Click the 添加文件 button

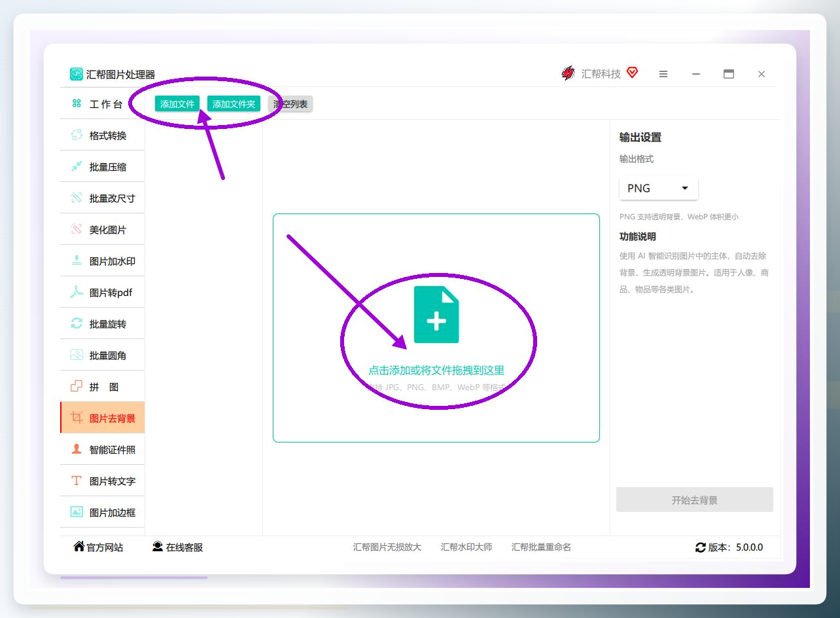point(177,104)
